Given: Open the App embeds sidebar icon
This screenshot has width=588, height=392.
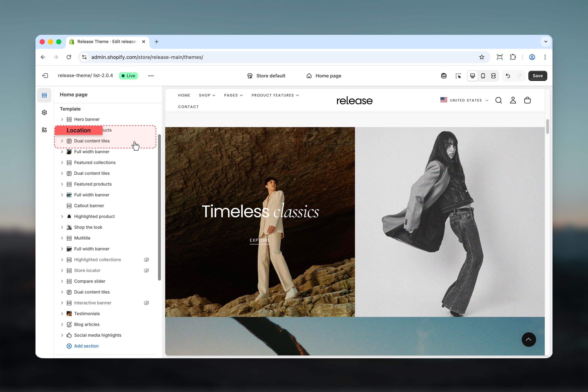Looking at the screenshot, I should pyautogui.click(x=44, y=130).
